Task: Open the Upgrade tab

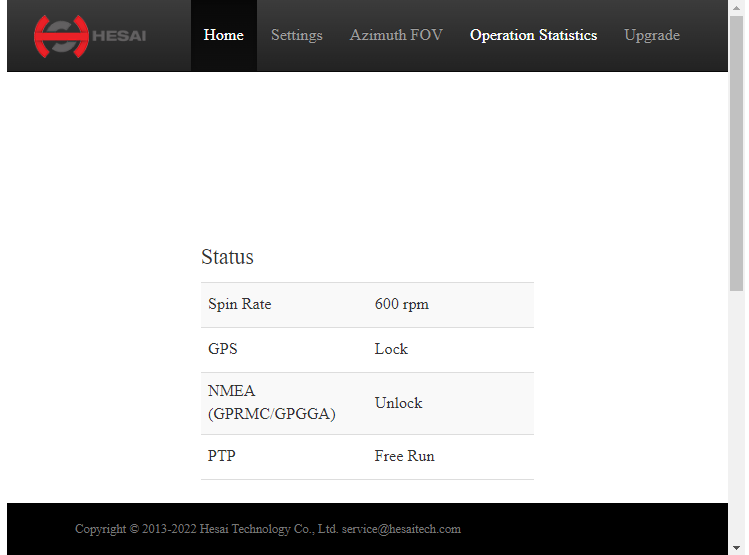Action: tap(652, 35)
